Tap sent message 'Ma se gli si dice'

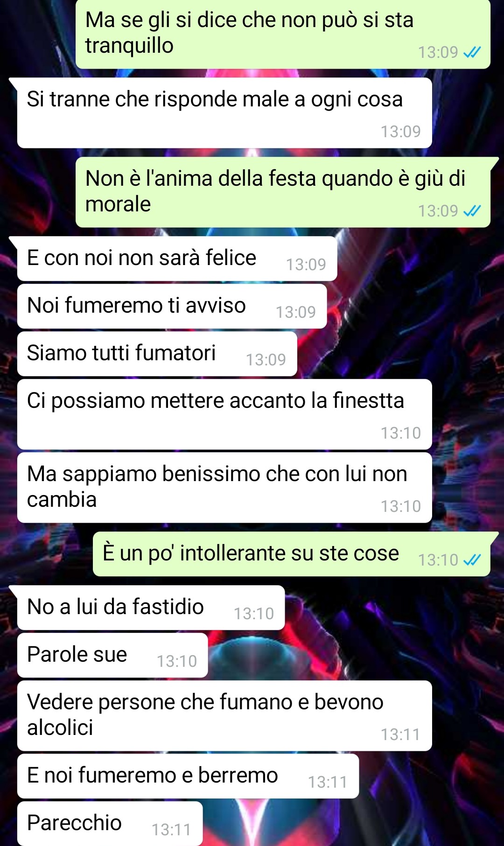pos(283,35)
